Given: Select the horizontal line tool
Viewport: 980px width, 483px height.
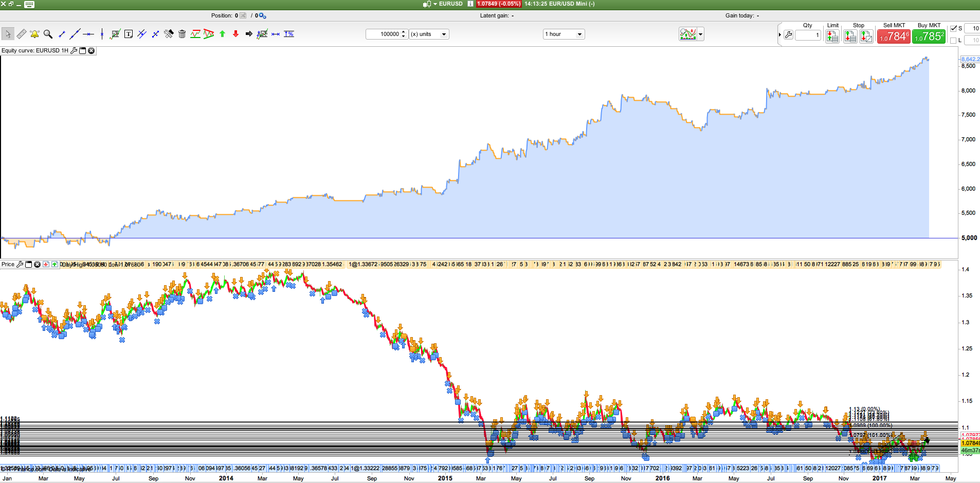Looking at the screenshot, I should coord(88,34).
